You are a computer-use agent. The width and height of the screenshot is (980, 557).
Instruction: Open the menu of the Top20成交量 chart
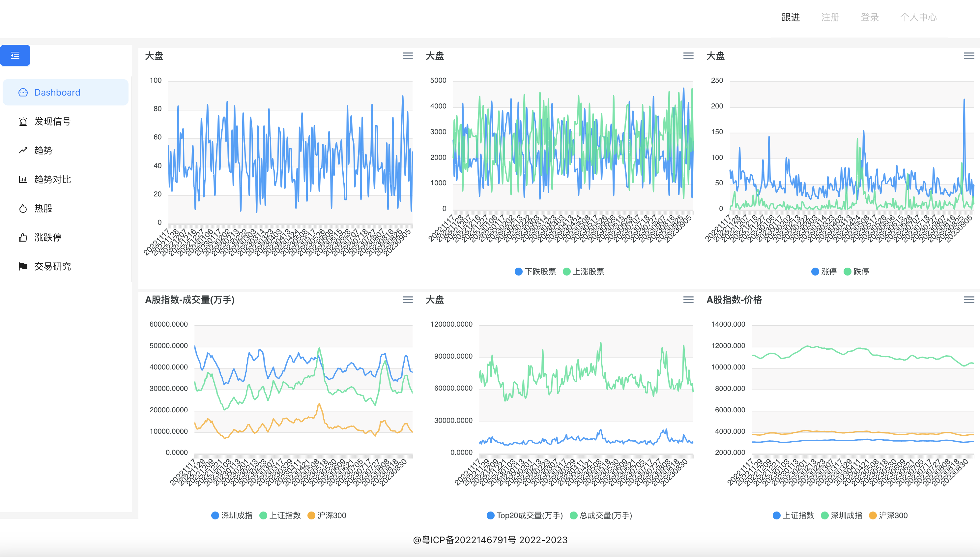click(x=688, y=300)
